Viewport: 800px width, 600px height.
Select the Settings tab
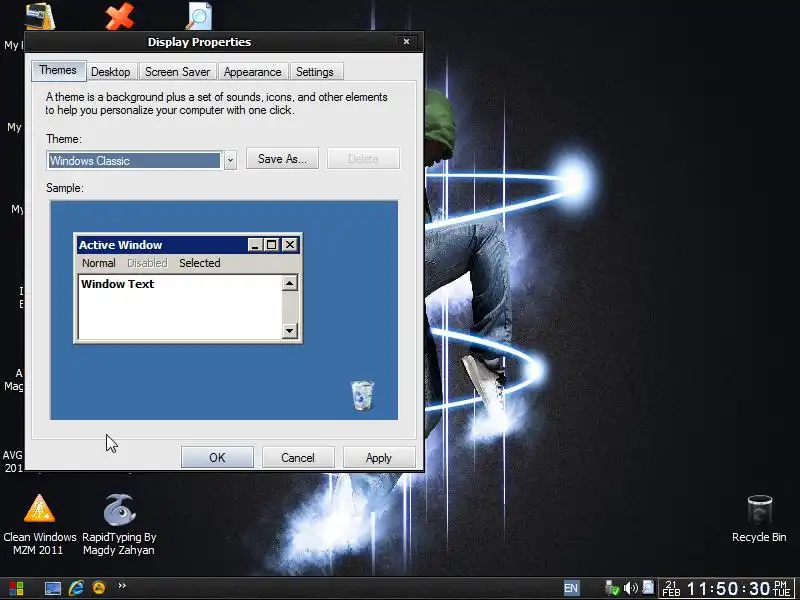click(x=315, y=72)
